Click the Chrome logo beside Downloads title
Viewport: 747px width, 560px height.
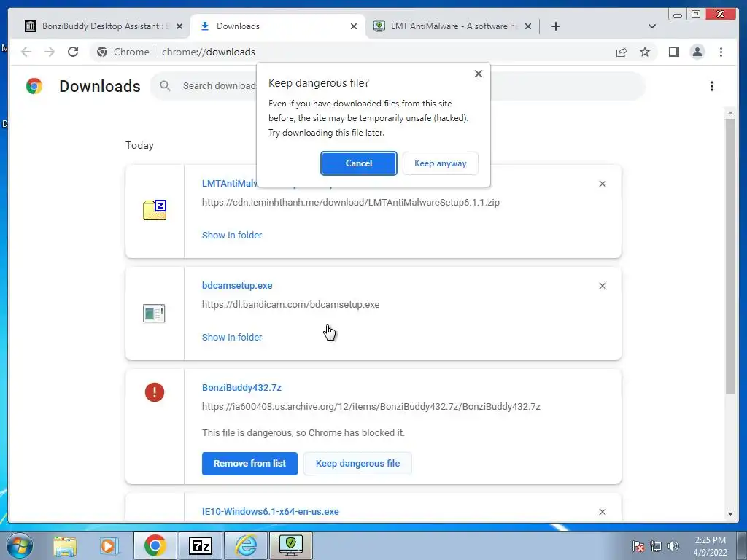point(34,86)
